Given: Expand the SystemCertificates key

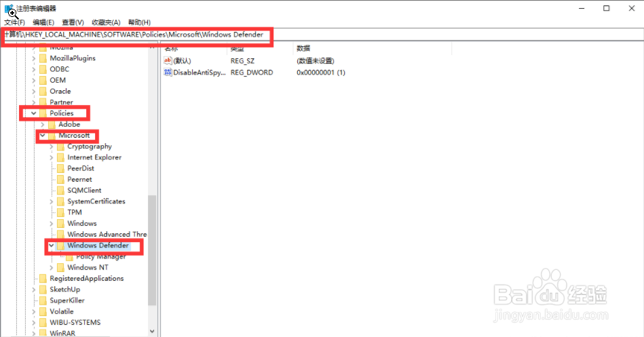Looking at the screenshot, I should (52, 201).
